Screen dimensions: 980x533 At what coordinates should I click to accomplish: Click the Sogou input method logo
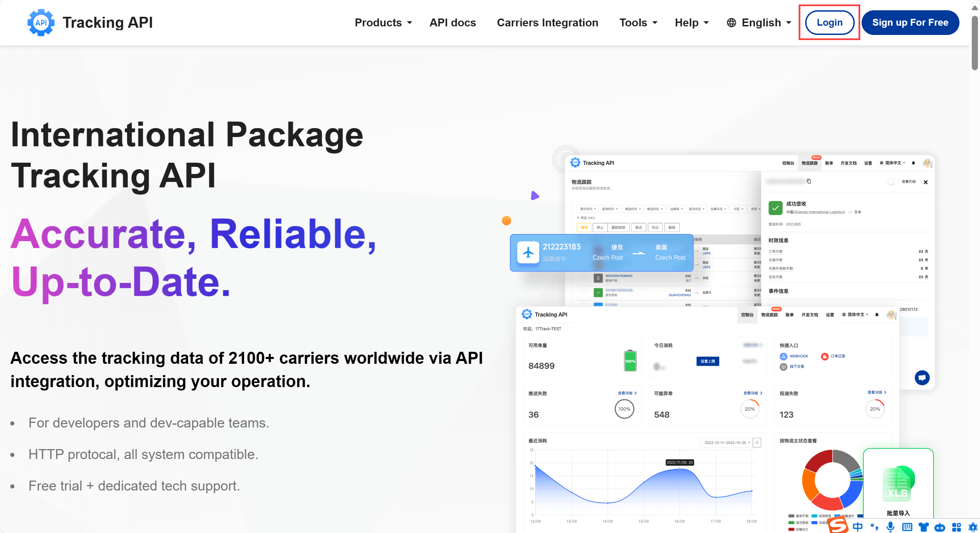click(x=838, y=525)
